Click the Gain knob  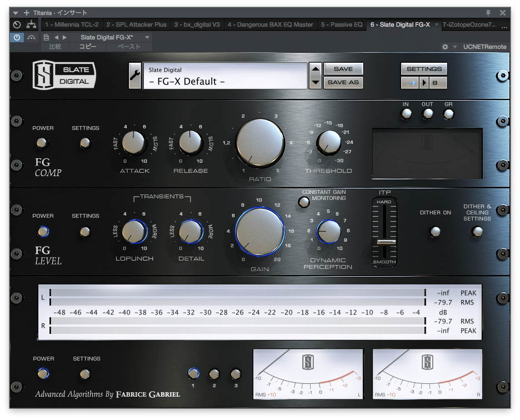pyautogui.click(x=259, y=232)
